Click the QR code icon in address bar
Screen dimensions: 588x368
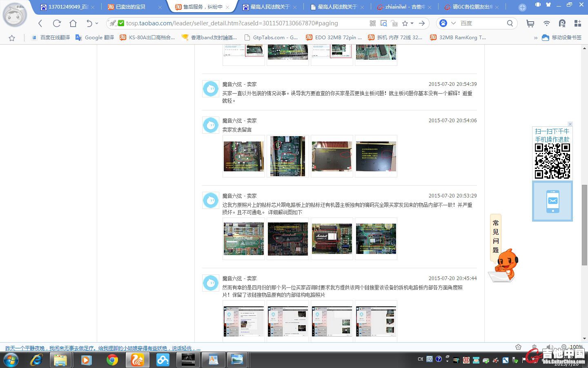pos(372,23)
